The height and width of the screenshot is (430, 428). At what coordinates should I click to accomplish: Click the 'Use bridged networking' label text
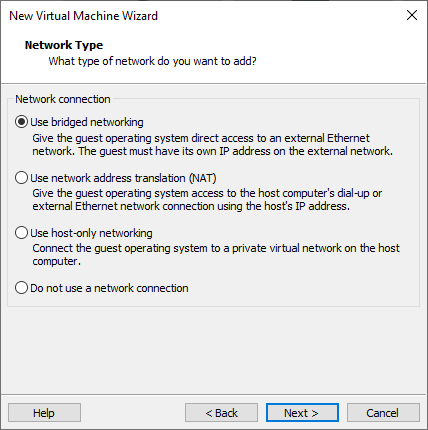coord(87,122)
